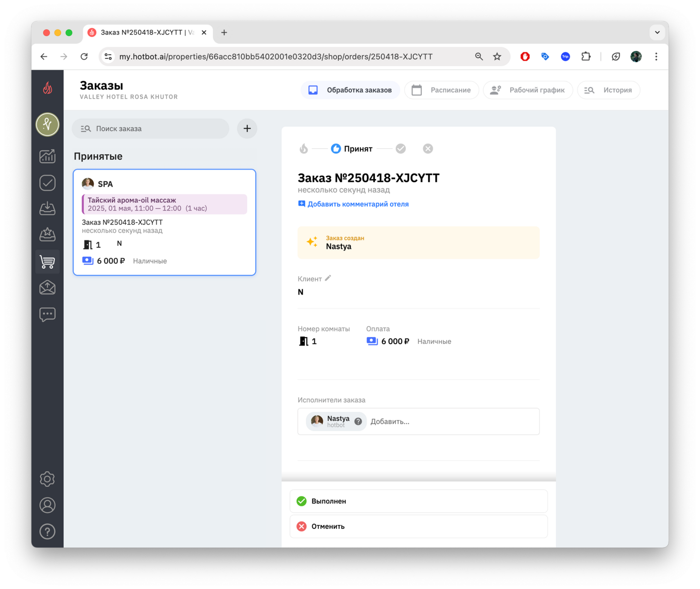
Task: Open help question mark in sidebar
Action: [47, 531]
